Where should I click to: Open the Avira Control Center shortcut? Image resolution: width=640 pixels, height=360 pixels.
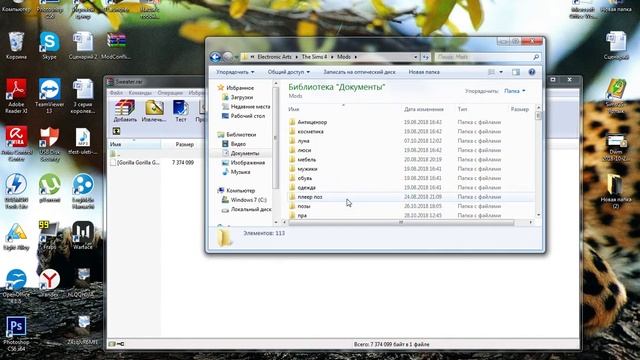[16, 143]
